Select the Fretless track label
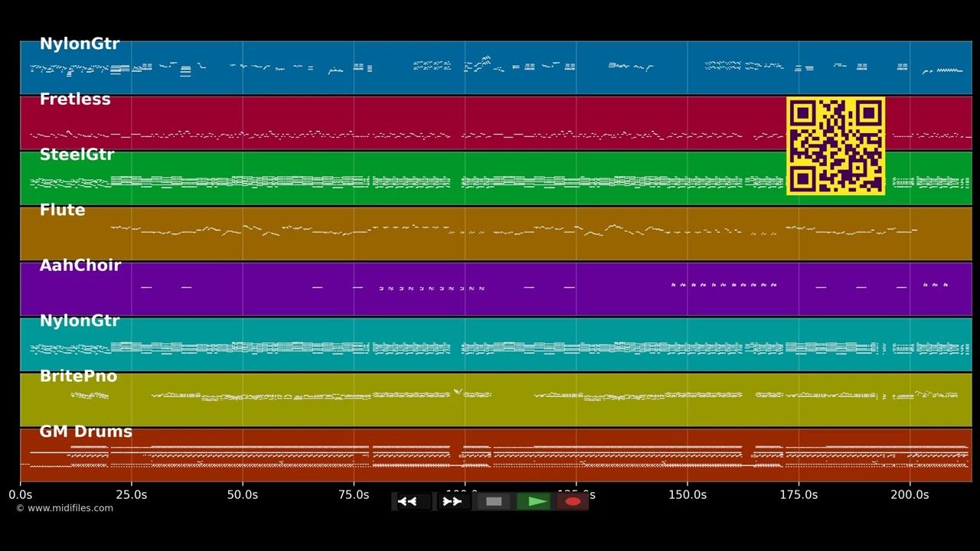The image size is (980, 551). 75,99
